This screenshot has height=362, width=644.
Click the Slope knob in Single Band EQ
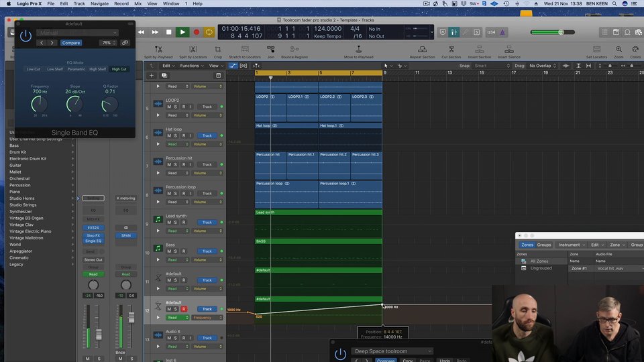coord(74,105)
